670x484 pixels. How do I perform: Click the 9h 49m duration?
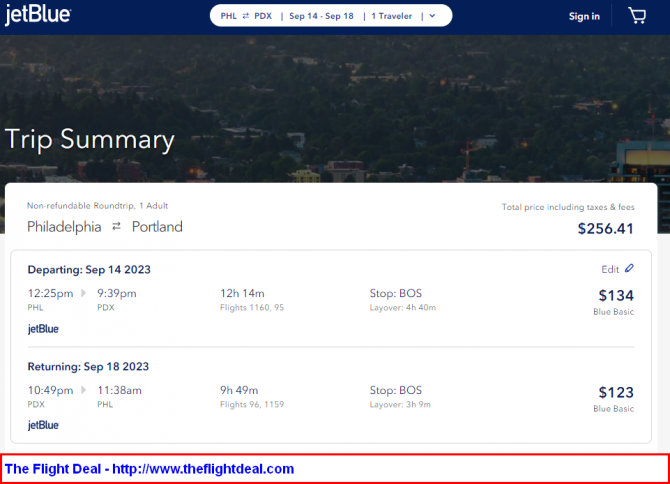pyautogui.click(x=239, y=390)
